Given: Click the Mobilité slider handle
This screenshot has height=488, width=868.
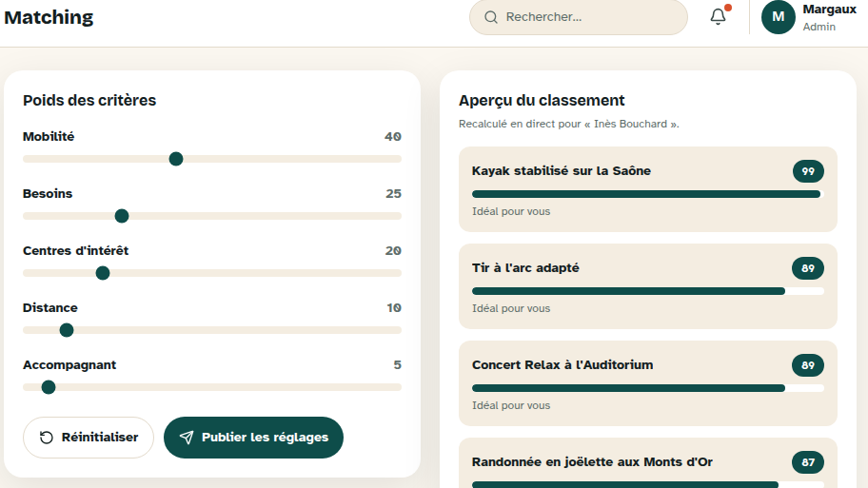Looking at the screenshot, I should tap(176, 159).
